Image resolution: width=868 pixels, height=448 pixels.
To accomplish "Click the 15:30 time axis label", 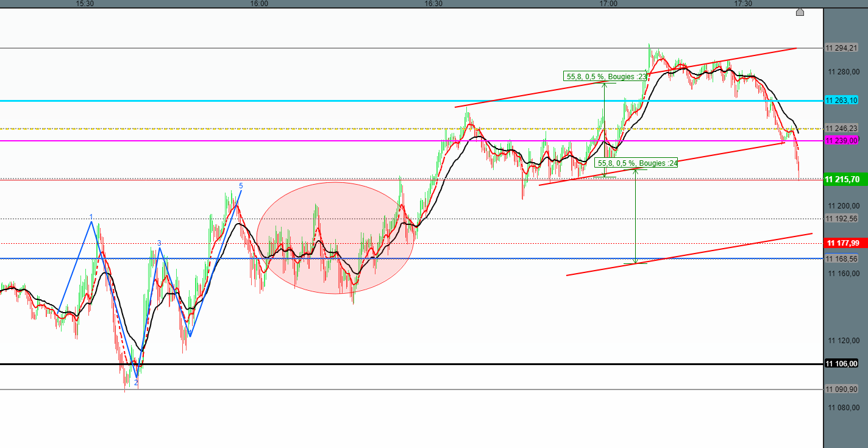I will 85,4.
